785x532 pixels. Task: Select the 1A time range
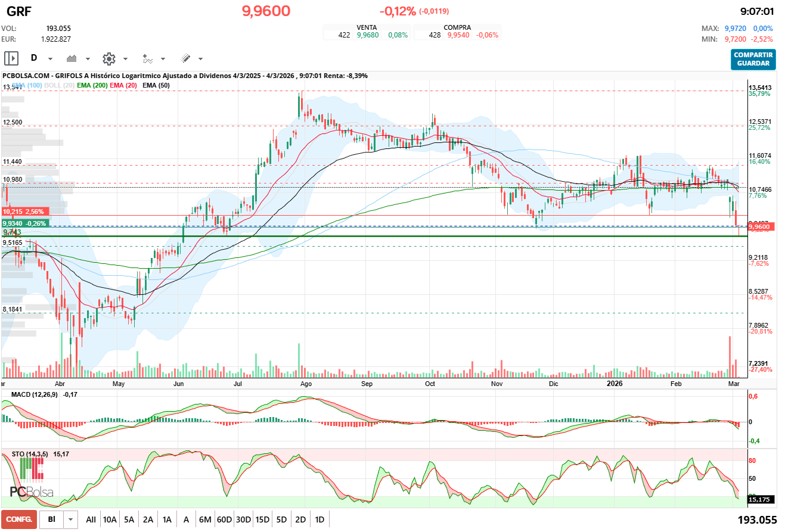click(167, 519)
